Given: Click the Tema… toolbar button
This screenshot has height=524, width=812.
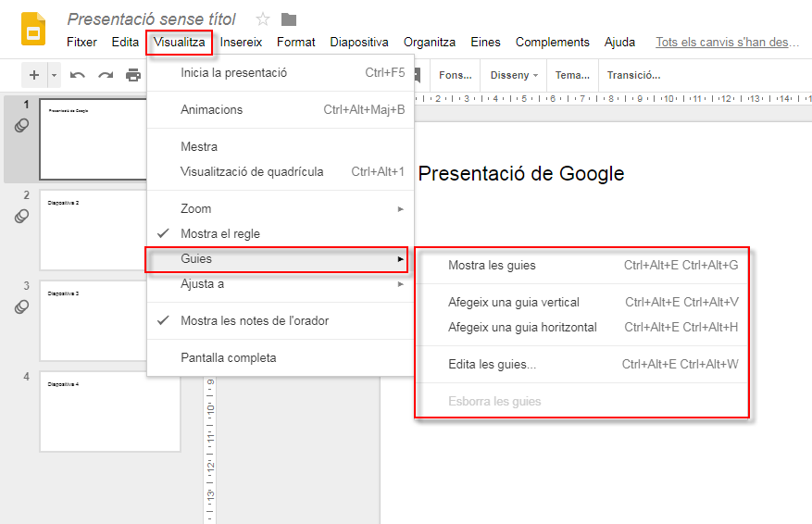Looking at the screenshot, I should pos(572,75).
